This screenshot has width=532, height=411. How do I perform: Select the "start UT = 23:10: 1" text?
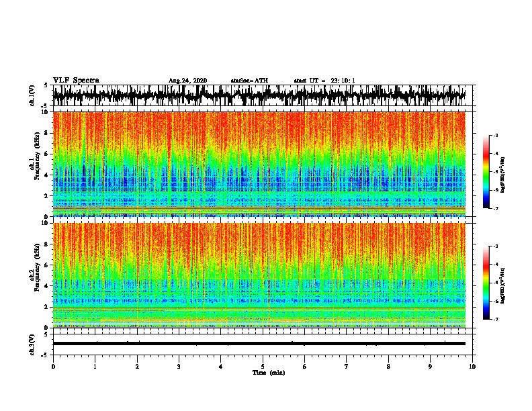[324, 81]
